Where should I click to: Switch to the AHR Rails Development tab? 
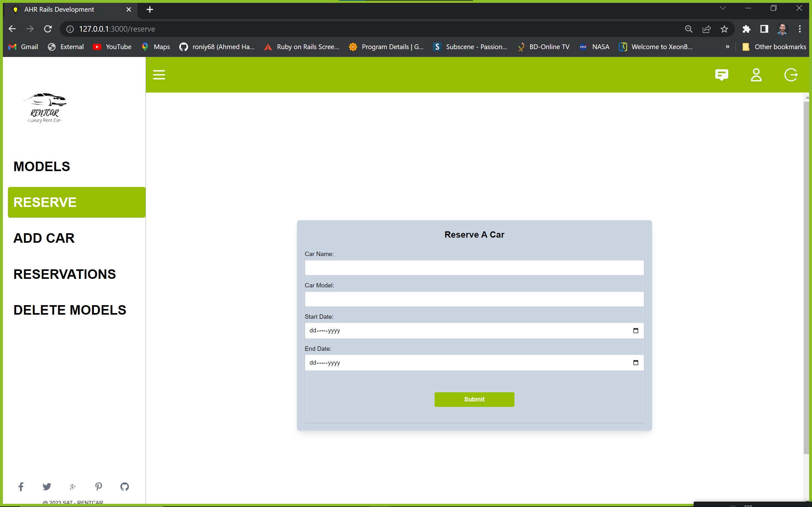pos(59,10)
